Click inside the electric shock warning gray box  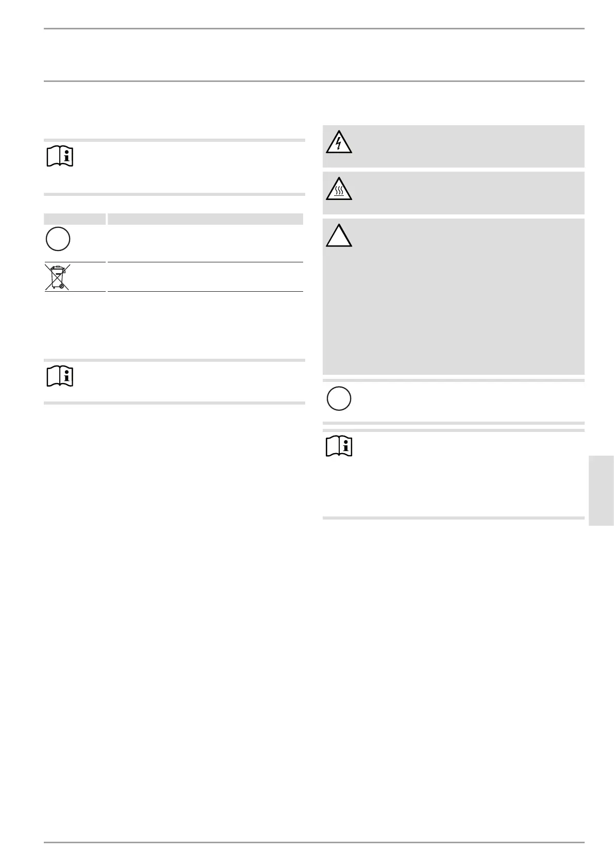pyautogui.click(x=464, y=146)
